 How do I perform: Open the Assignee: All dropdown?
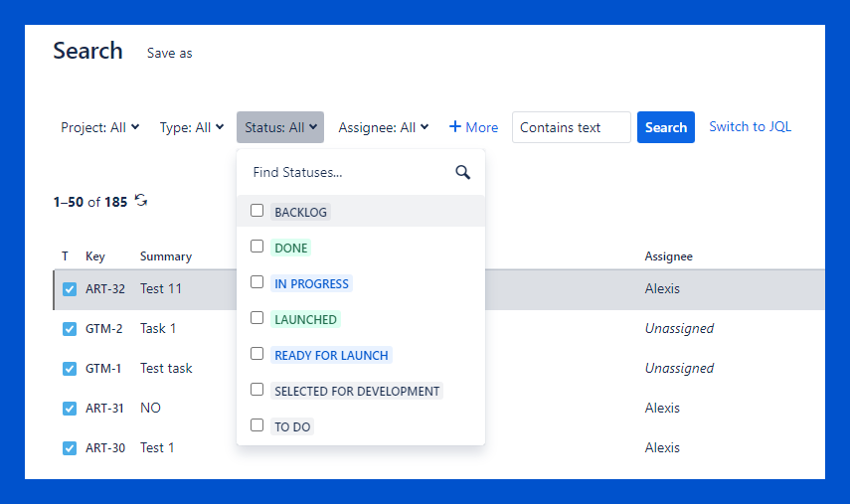pyautogui.click(x=384, y=127)
